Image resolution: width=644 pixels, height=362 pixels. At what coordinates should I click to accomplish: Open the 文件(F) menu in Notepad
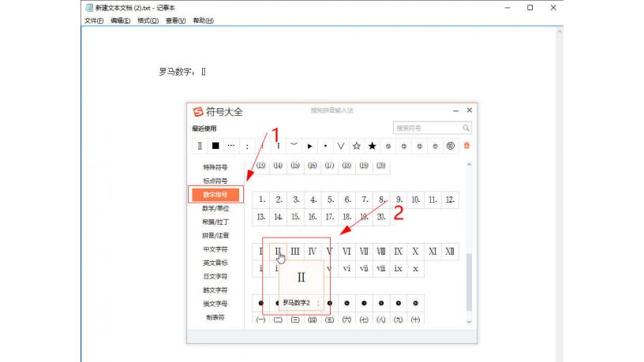[94, 21]
